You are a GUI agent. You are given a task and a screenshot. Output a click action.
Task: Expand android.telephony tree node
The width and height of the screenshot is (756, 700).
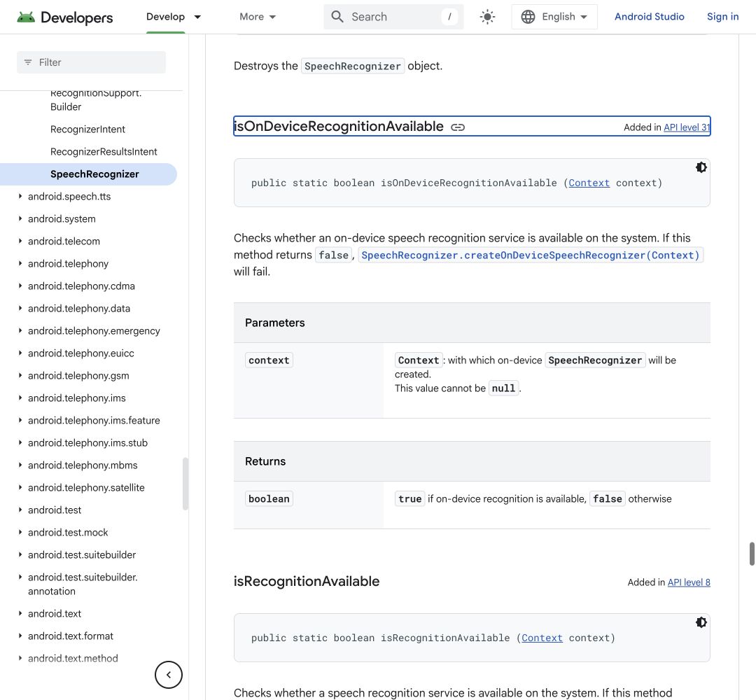pyautogui.click(x=20, y=264)
